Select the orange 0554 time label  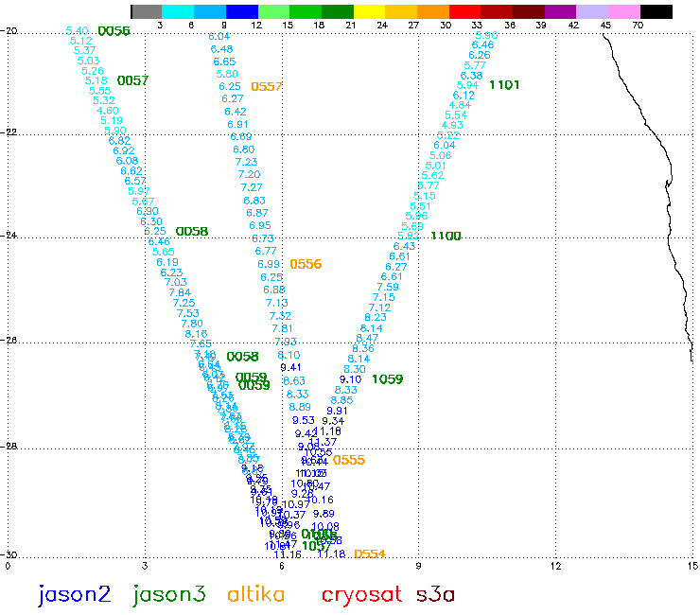(370, 553)
